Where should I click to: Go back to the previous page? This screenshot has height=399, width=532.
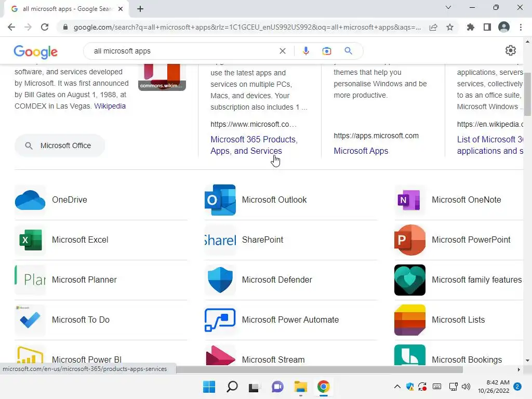point(11,27)
